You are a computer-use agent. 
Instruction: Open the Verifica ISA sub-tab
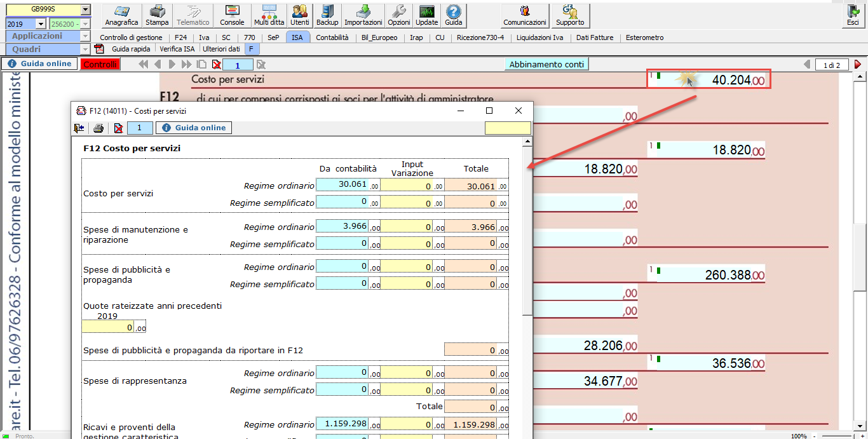[x=177, y=48]
